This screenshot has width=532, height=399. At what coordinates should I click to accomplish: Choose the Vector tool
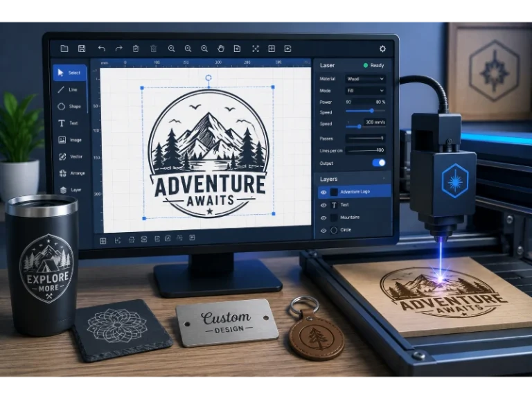tap(70, 157)
